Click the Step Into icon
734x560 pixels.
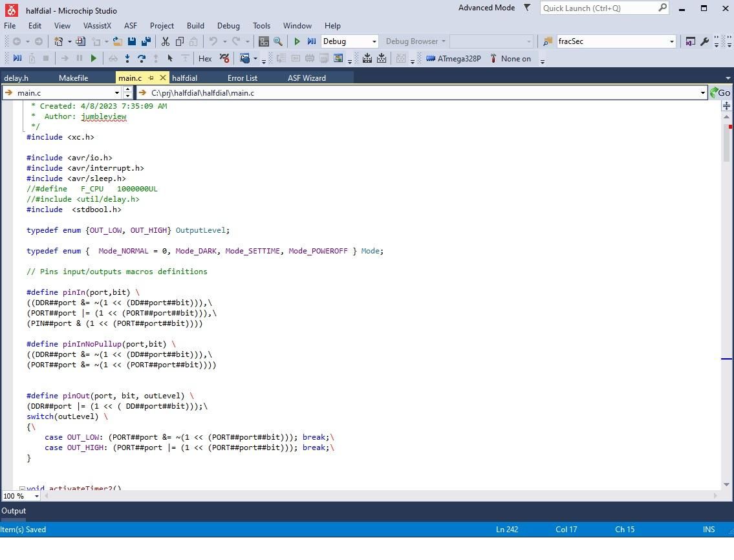tap(127, 59)
